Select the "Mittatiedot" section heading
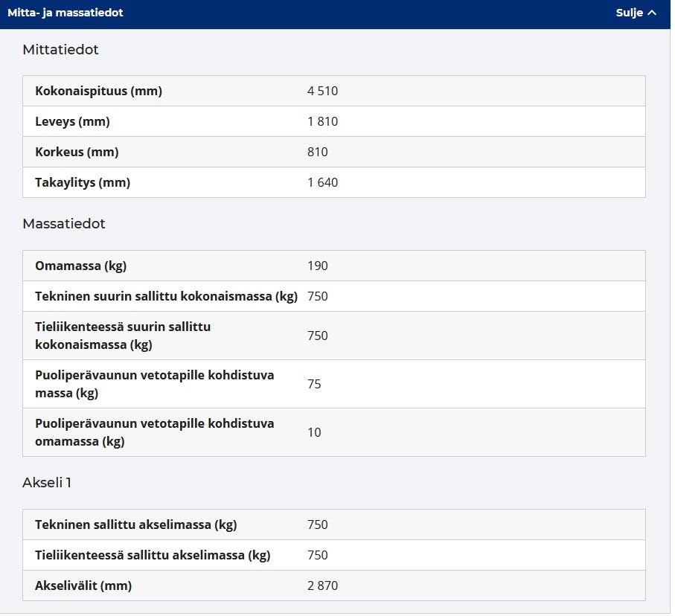 pos(60,50)
